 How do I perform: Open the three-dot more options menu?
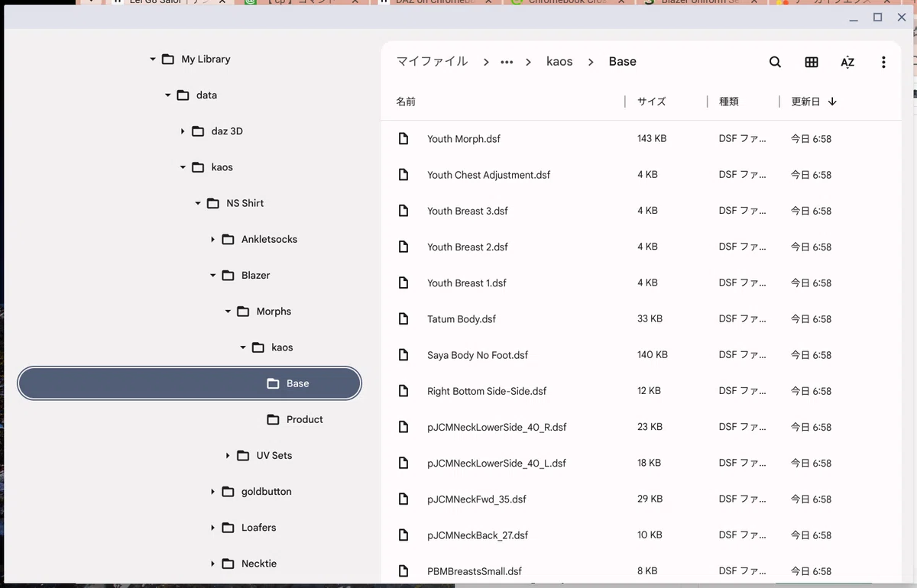pyautogui.click(x=883, y=63)
